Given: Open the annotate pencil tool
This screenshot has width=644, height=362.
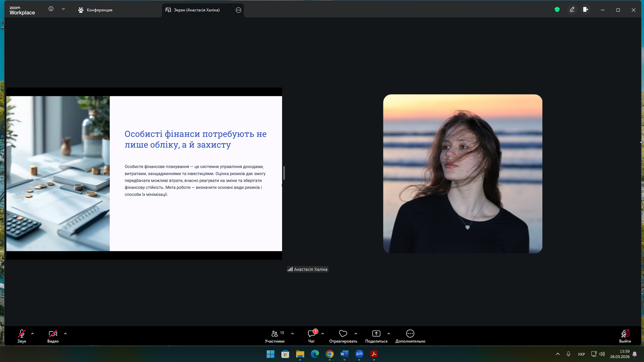Looking at the screenshot, I should [x=572, y=10].
